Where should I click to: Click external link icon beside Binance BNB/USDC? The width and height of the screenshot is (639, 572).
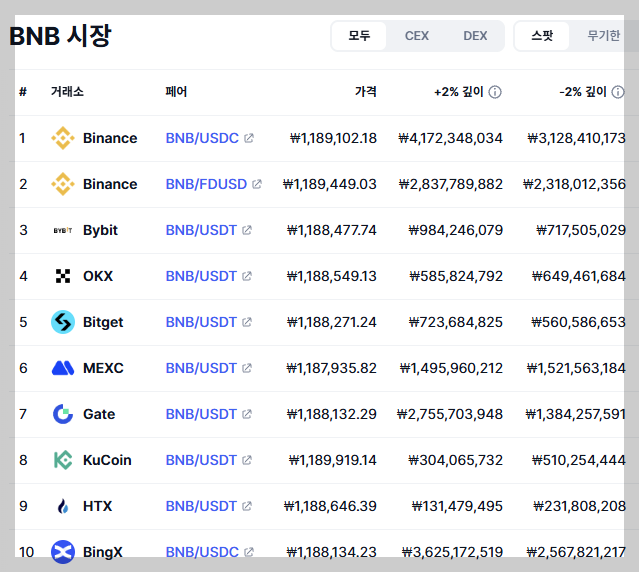tap(249, 138)
